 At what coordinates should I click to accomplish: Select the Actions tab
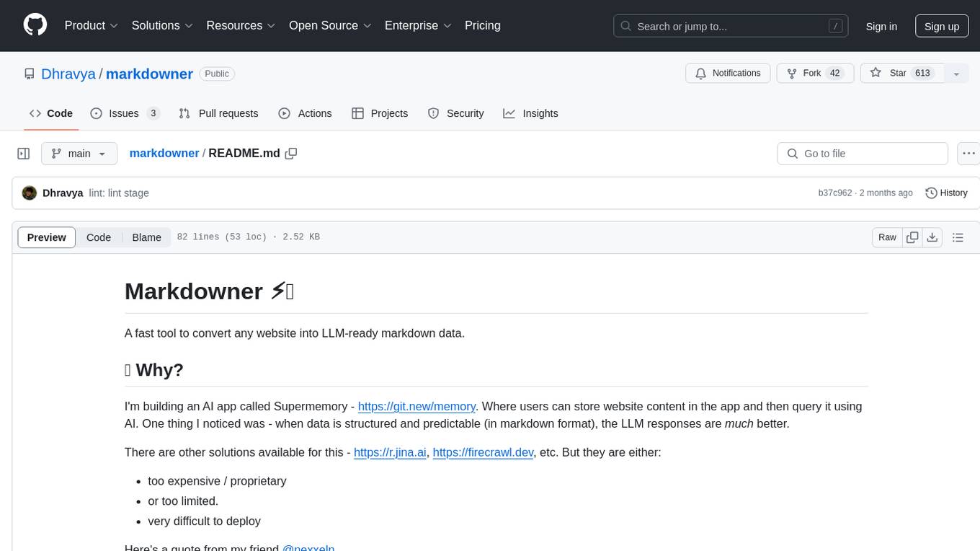coord(305,113)
